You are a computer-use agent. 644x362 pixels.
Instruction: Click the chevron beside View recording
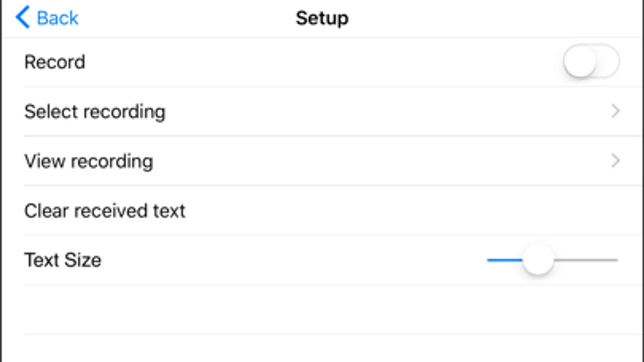pos(615,160)
